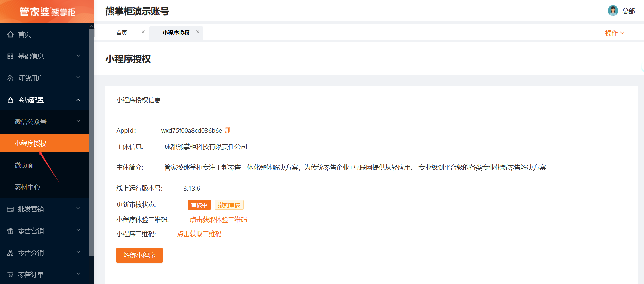Expand the 零售分销 menu chevron
Screen dimensions: 644x284
[x=78, y=252]
